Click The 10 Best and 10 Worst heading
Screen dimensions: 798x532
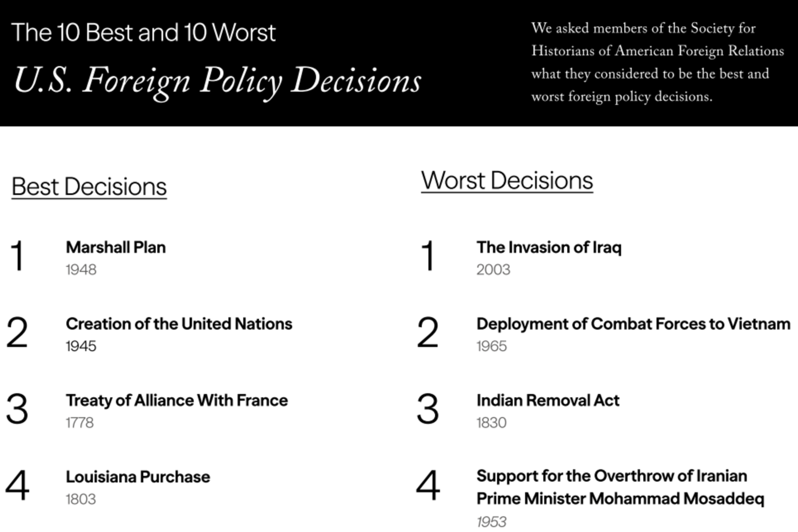pos(143,32)
